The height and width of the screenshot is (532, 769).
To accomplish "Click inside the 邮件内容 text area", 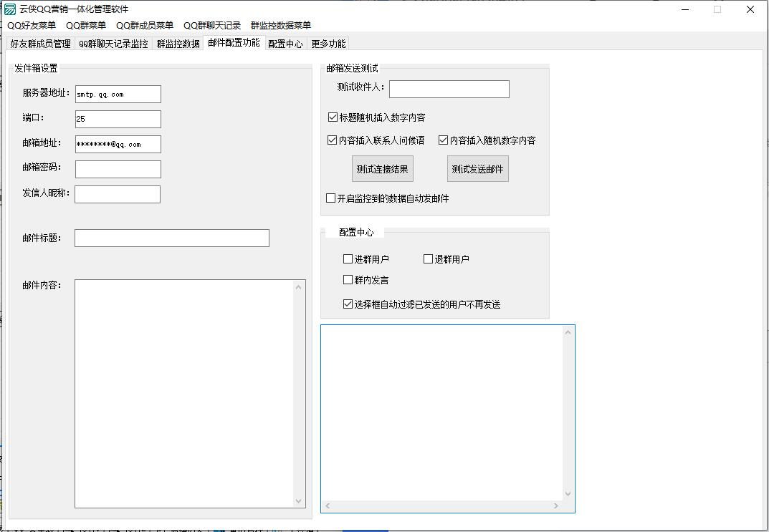I will (184, 393).
